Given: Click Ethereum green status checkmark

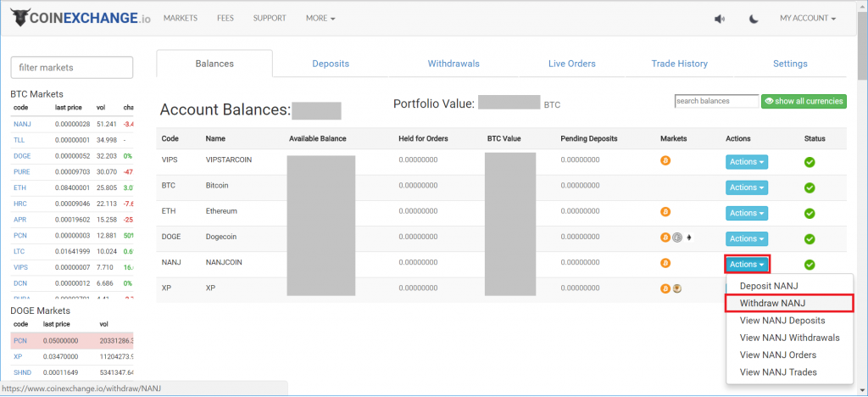Looking at the screenshot, I should click(x=810, y=213).
